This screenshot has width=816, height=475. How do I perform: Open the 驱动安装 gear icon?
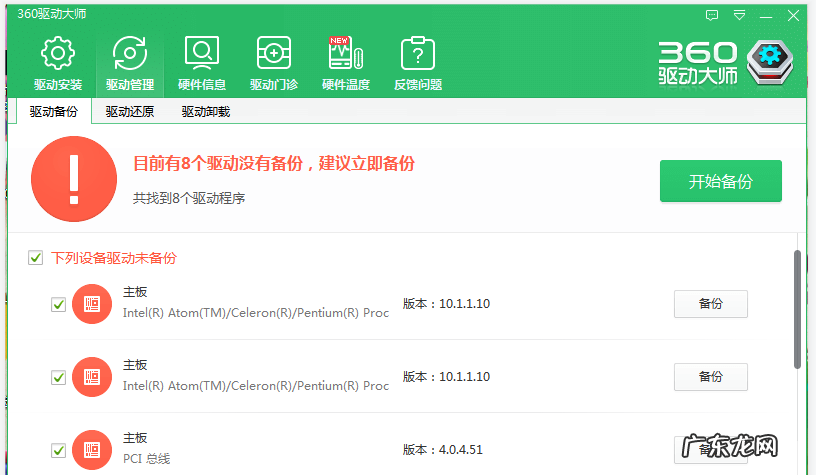(x=58, y=53)
